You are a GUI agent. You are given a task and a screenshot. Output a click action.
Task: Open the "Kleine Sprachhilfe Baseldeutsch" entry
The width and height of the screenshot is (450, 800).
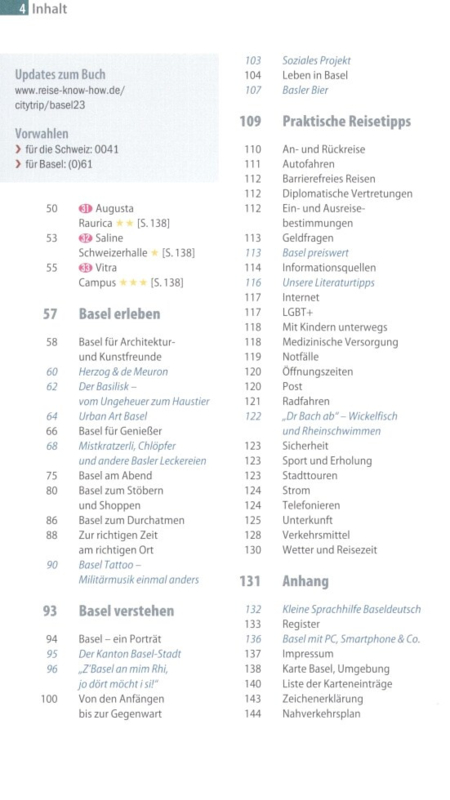pos(352,609)
